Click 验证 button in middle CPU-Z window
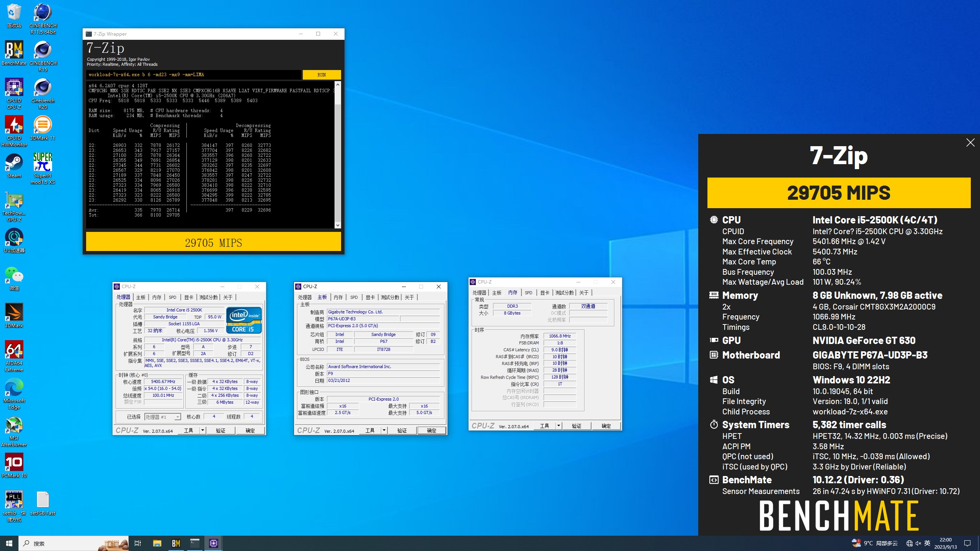This screenshot has width=980, height=551. [402, 430]
